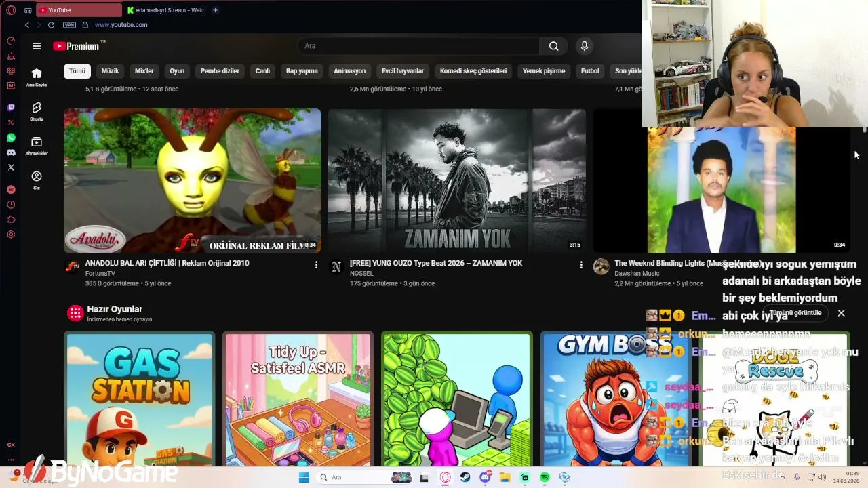Click the FortunaTV channel avatar
Image resolution: width=868 pixels, height=488 pixels.
72,267
